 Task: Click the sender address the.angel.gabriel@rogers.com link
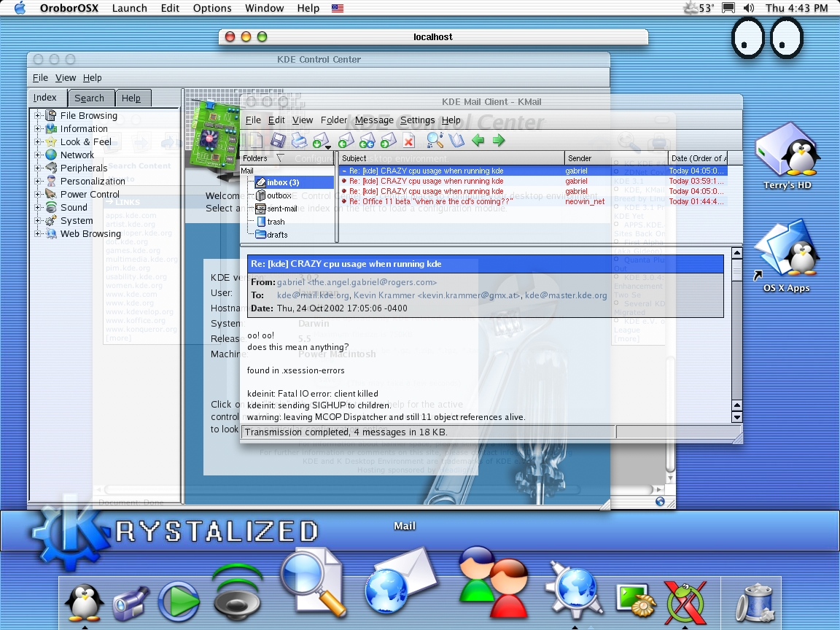[x=357, y=282]
